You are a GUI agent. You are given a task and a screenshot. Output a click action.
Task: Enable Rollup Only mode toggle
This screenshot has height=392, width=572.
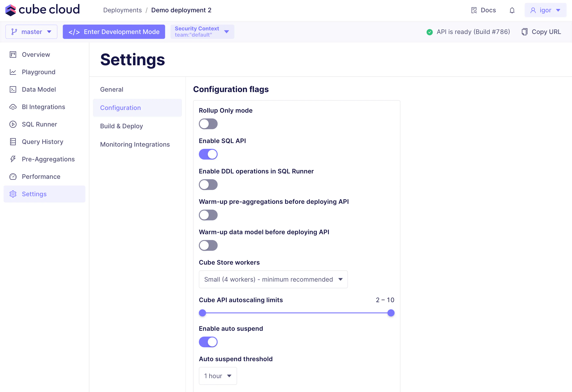(x=208, y=124)
